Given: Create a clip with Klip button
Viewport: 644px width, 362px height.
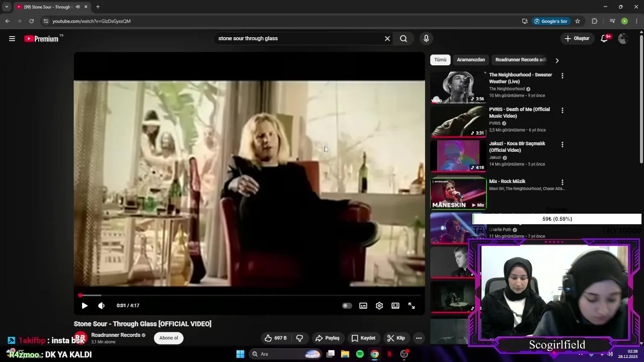Looking at the screenshot, I should [396, 338].
